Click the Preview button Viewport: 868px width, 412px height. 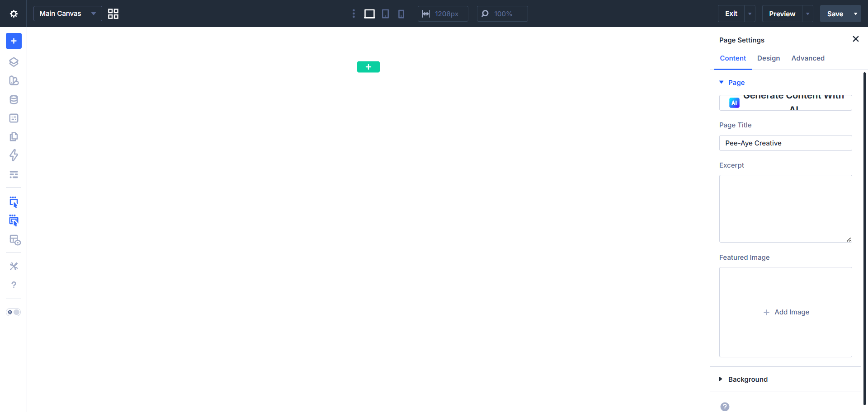coord(782,14)
